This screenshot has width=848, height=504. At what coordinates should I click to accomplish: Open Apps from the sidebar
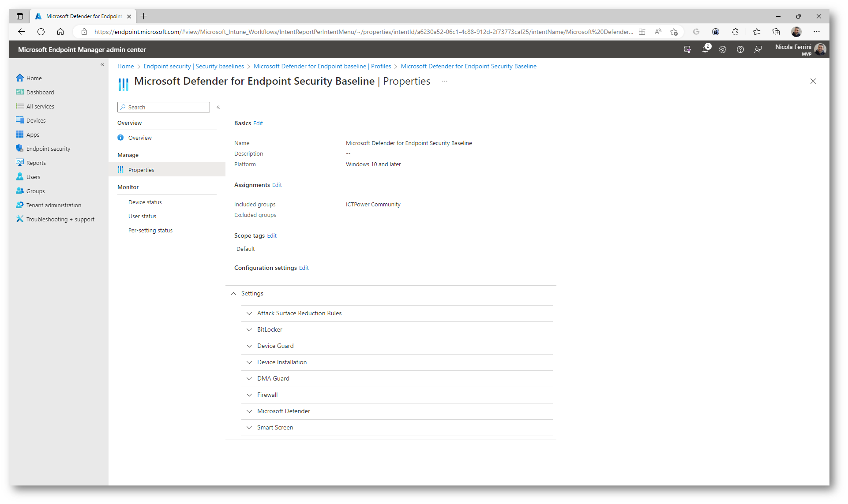point(33,134)
